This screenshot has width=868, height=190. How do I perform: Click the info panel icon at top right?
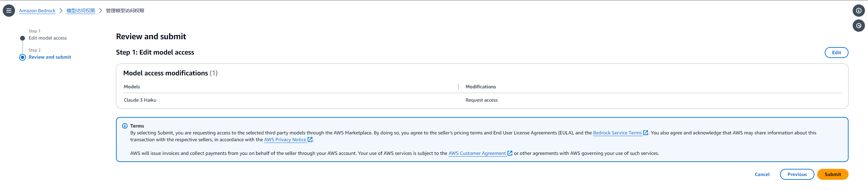[858, 11]
